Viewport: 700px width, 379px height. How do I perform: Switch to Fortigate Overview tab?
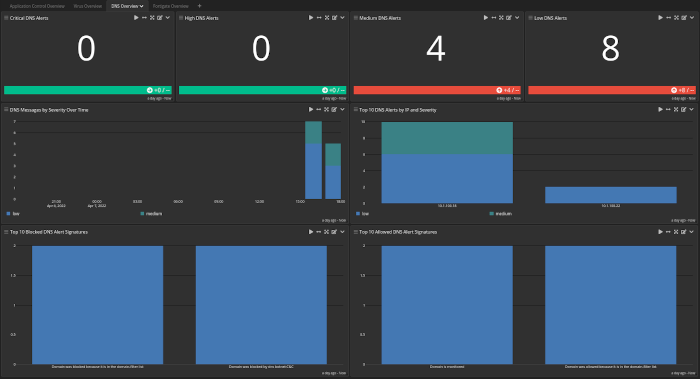171,6
